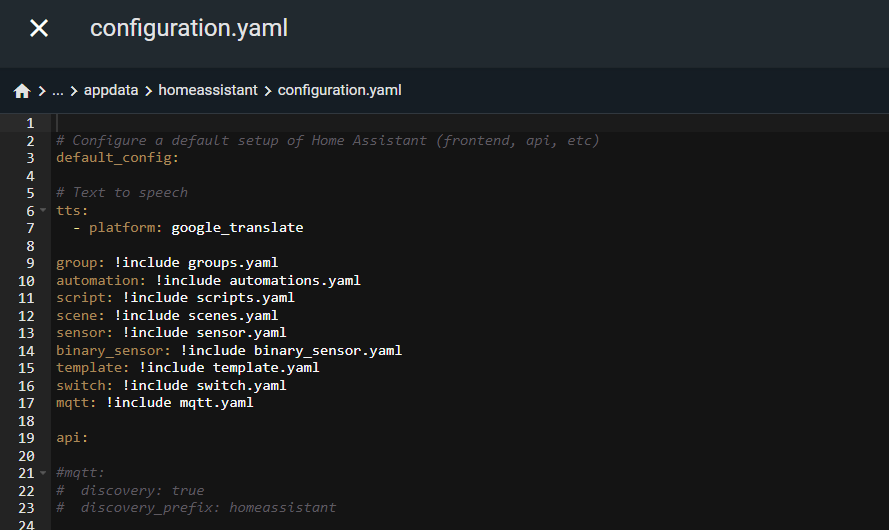Click the mqtt !include mqtt.yaml line
This screenshot has width=889, height=530.
click(155, 403)
